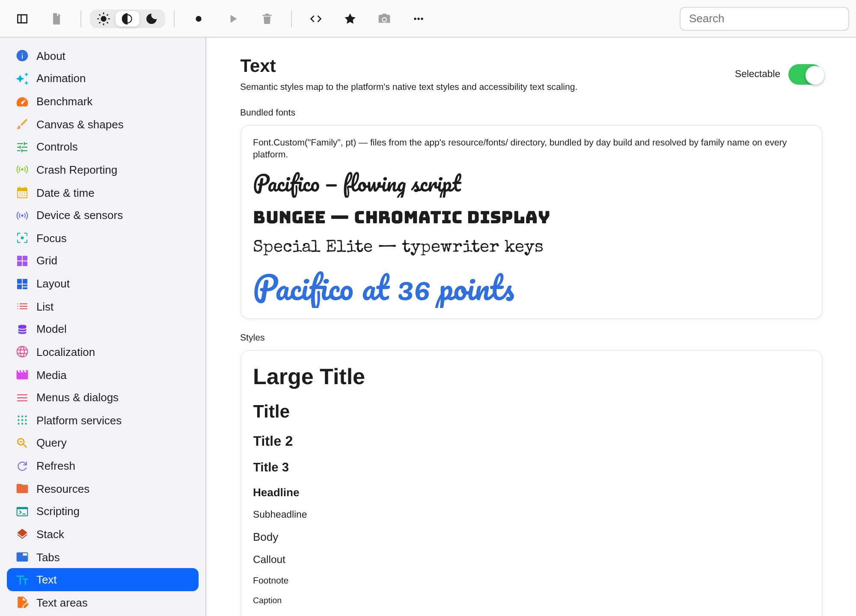
Task: Click the Title 3 style sample
Action: click(x=271, y=467)
